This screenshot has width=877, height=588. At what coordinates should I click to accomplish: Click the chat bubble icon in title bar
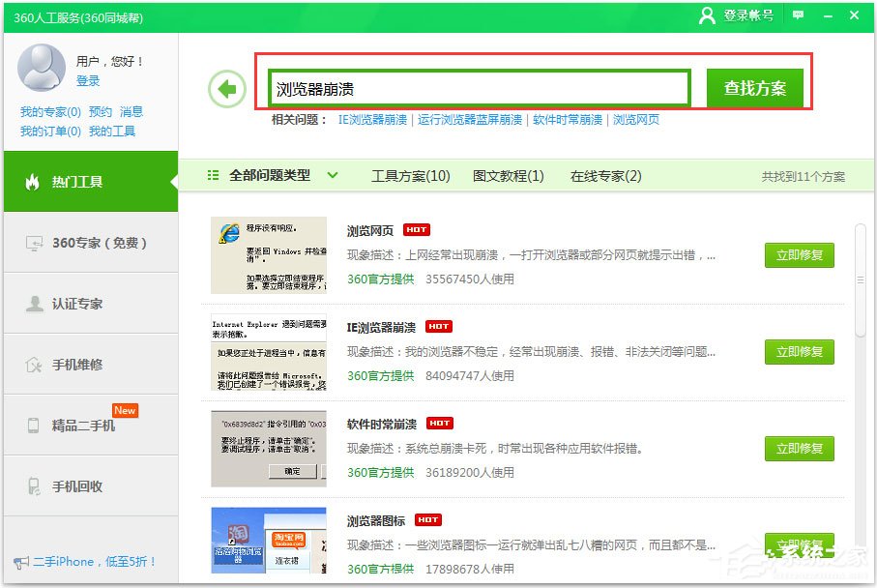[x=798, y=16]
